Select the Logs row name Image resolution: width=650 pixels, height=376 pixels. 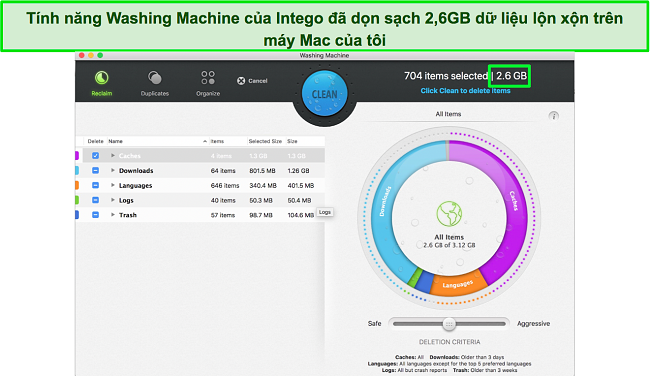(x=126, y=201)
